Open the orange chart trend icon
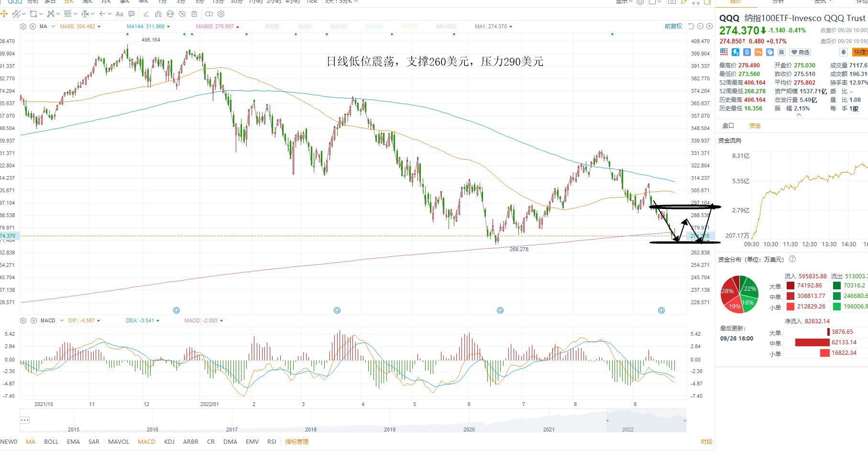 point(758,52)
